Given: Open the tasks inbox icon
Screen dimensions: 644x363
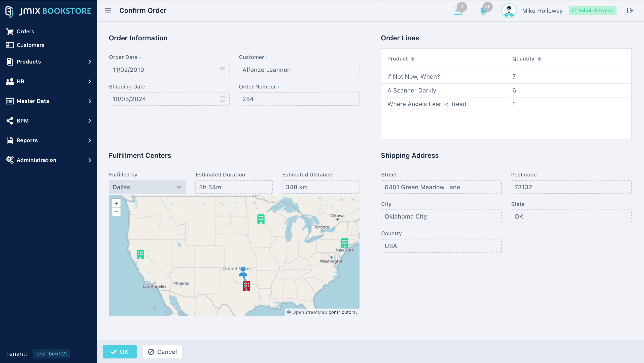Looking at the screenshot, I should [x=457, y=11].
